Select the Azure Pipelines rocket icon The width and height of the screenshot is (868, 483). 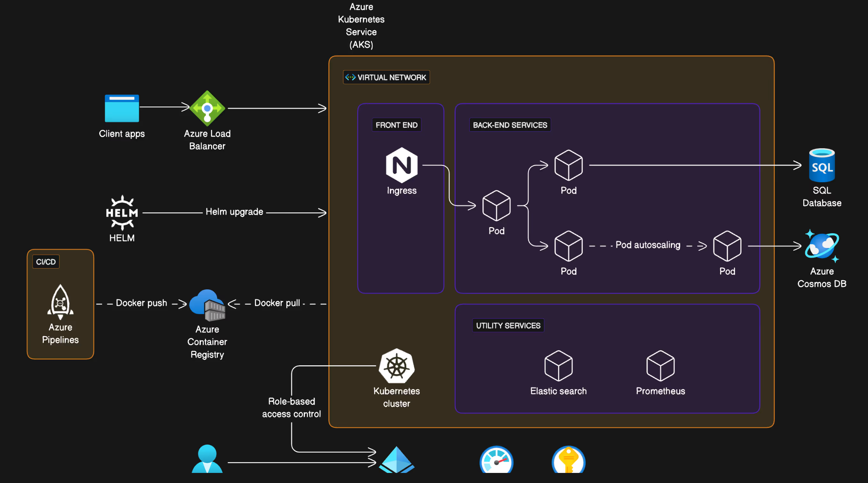60,302
